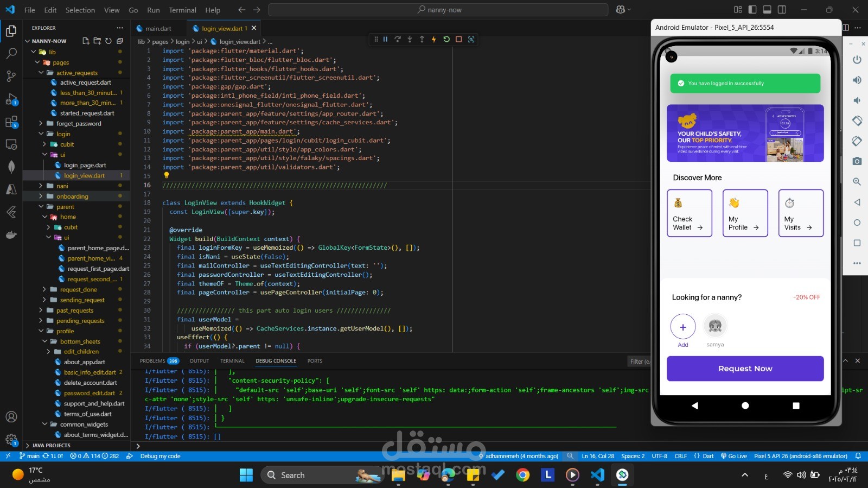Switch to the OUTPUT panel tab

tap(199, 361)
